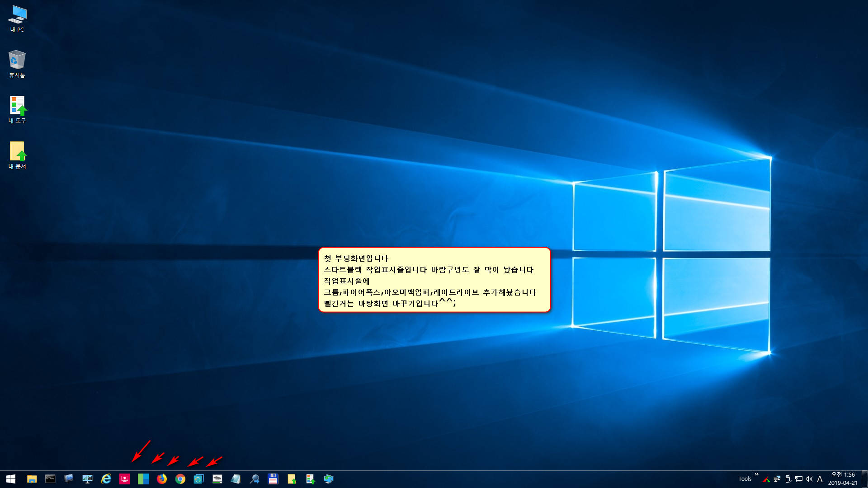The width and height of the screenshot is (868, 488).
Task: Open the blue folder stack taskbar icon
Action: coord(69,479)
